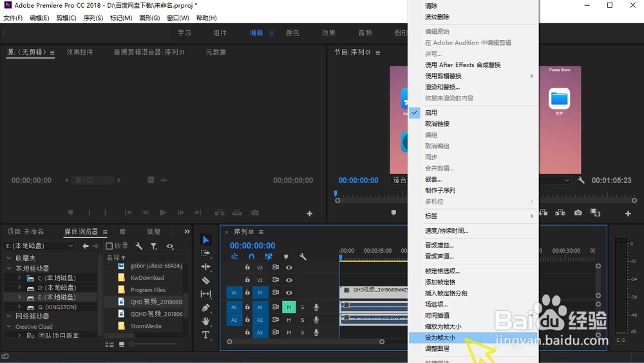Toggle V3 track output eye
This screenshot has height=363, width=644.
(289, 267)
